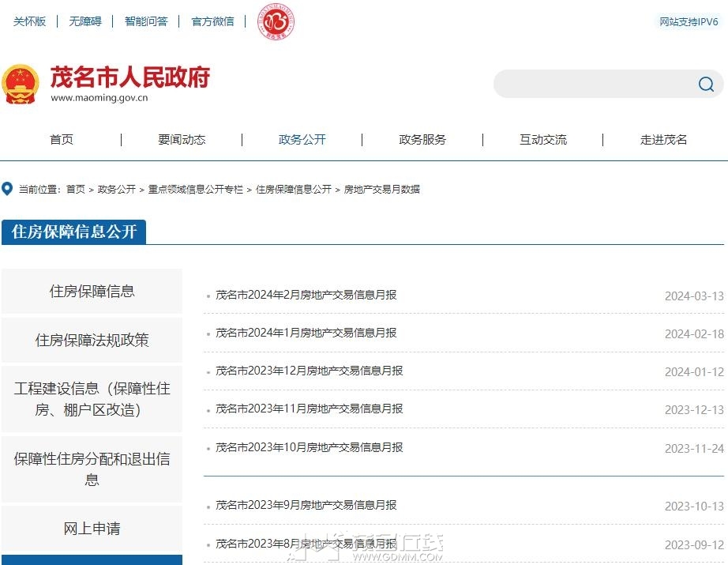Go to the 首页 navigation menu item

point(62,139)
